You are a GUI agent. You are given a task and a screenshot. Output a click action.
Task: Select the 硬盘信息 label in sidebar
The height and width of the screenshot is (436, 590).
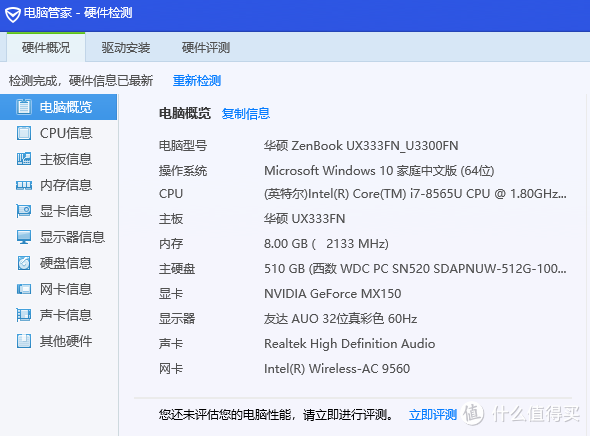point(66,263)
